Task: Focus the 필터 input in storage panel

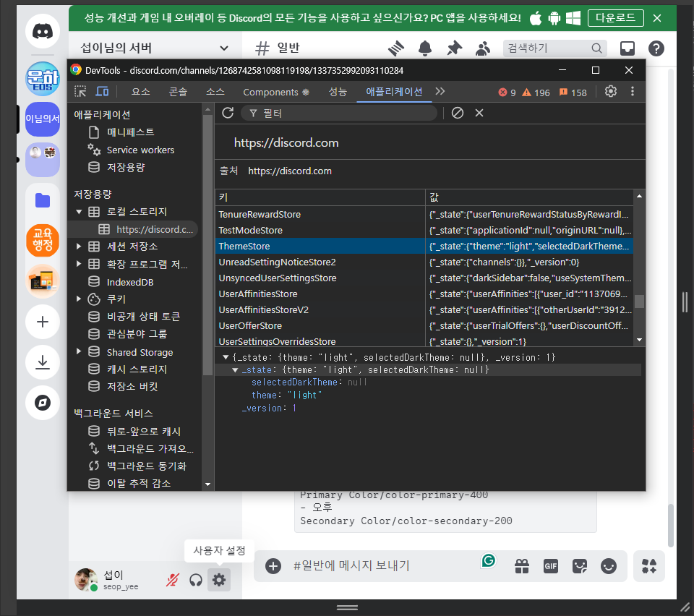Action: pyautogui.click(x=338, y=114)
